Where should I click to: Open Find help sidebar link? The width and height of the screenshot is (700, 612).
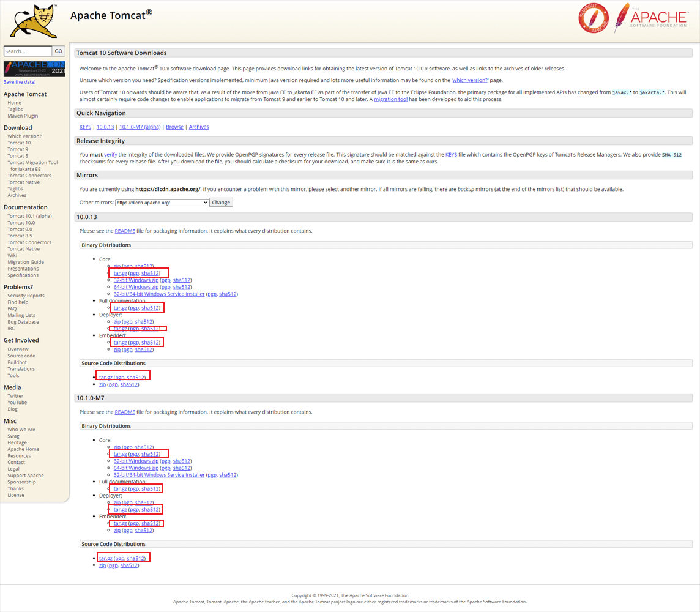coord(18,302)
